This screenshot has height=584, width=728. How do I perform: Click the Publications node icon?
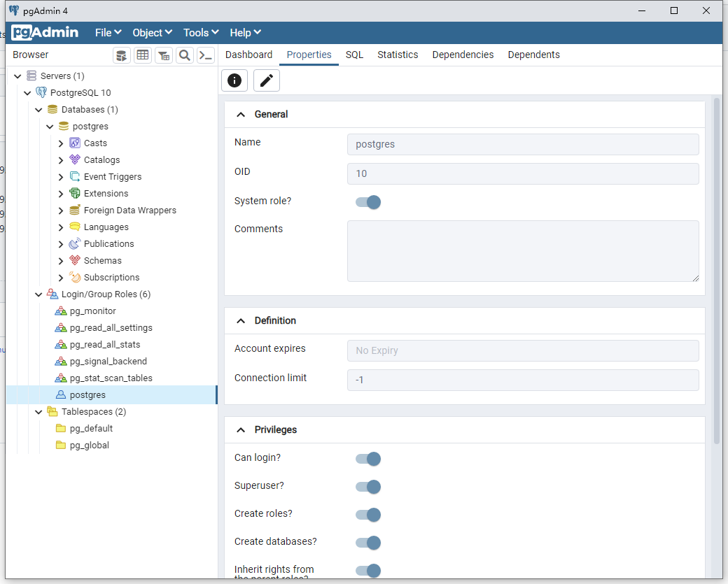pos(75,243)
